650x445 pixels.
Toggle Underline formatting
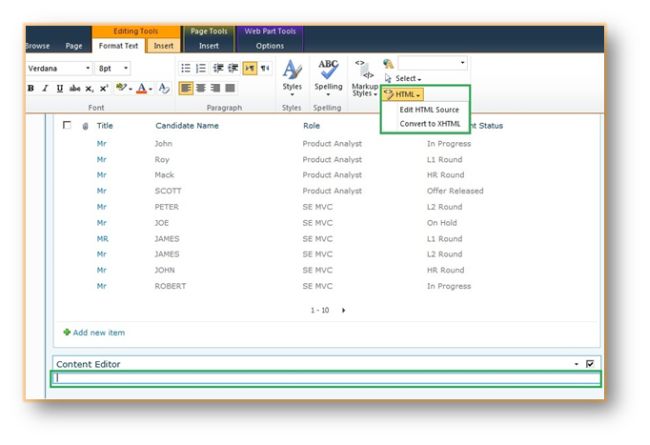60,88
